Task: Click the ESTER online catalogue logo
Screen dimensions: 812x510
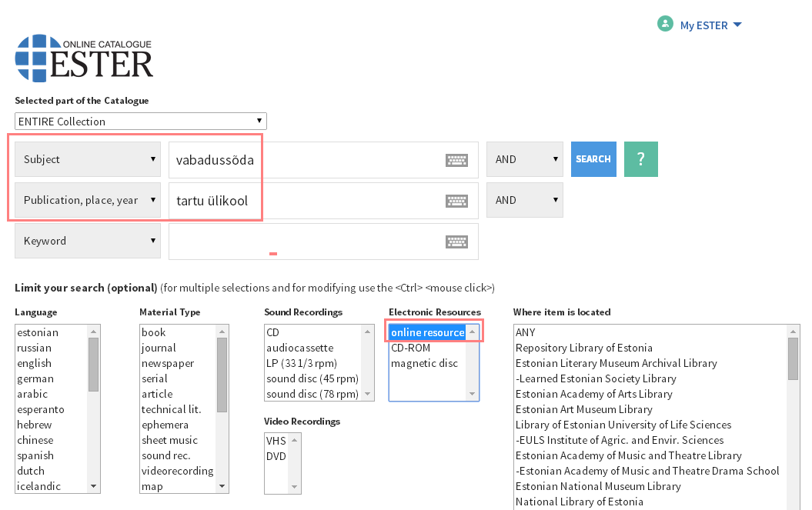Action: [84, 58]
